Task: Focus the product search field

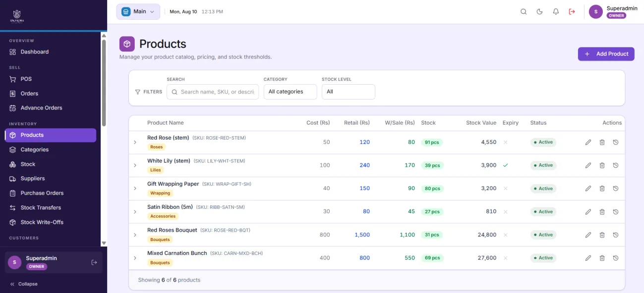Action: 213,92
